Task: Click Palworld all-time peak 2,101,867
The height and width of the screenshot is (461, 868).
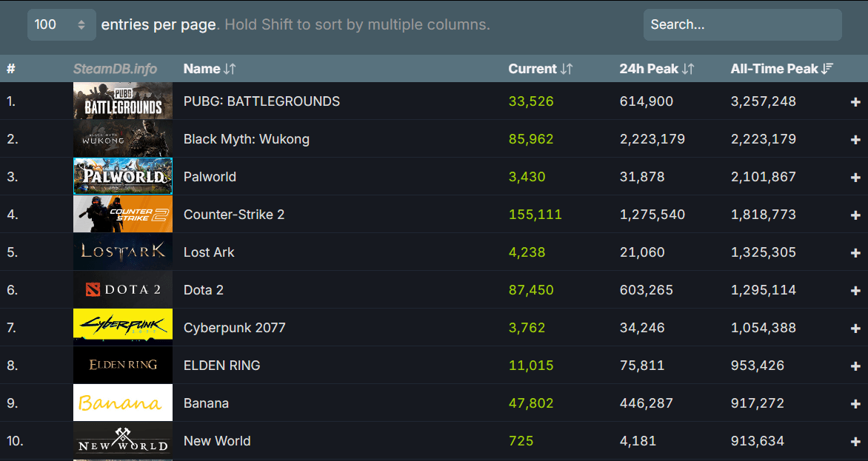Action: click(x=764, y=177)
